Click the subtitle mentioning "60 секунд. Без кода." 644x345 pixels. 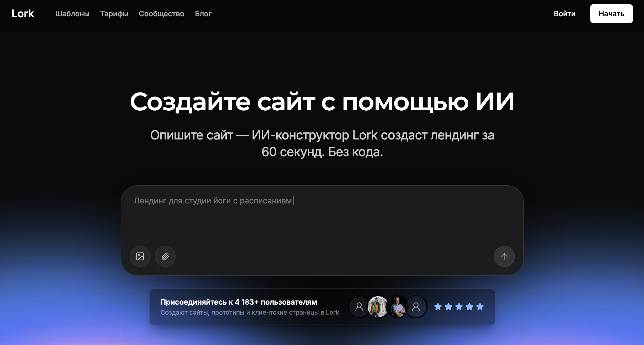322,144
